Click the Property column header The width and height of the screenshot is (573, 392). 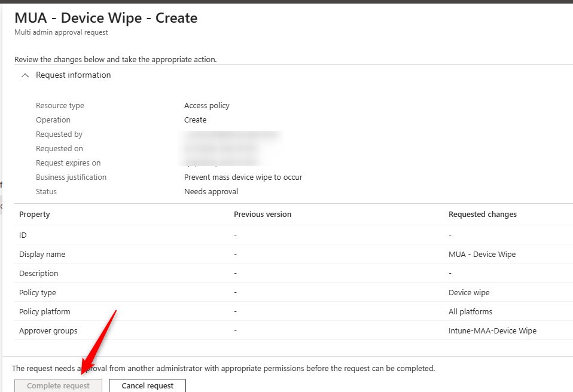tap(34, 214)
